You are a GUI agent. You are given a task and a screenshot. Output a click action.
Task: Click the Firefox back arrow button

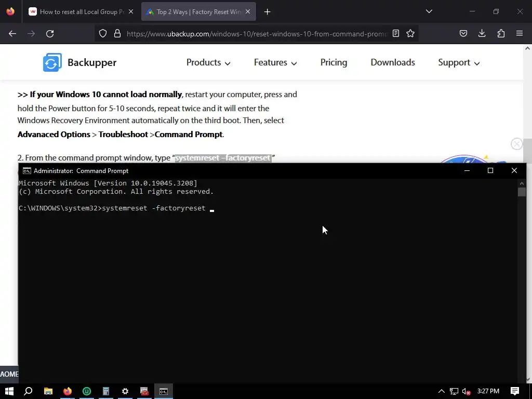[12, 34]
